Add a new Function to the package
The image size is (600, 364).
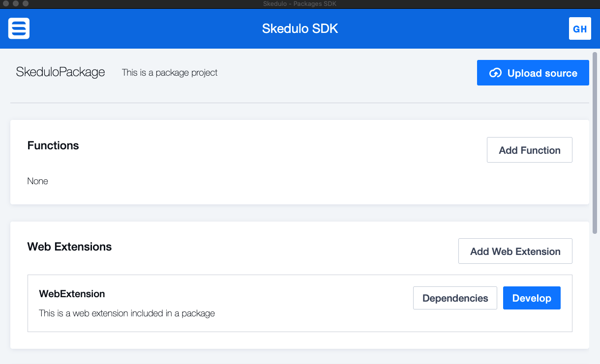(x=529, y=150)
